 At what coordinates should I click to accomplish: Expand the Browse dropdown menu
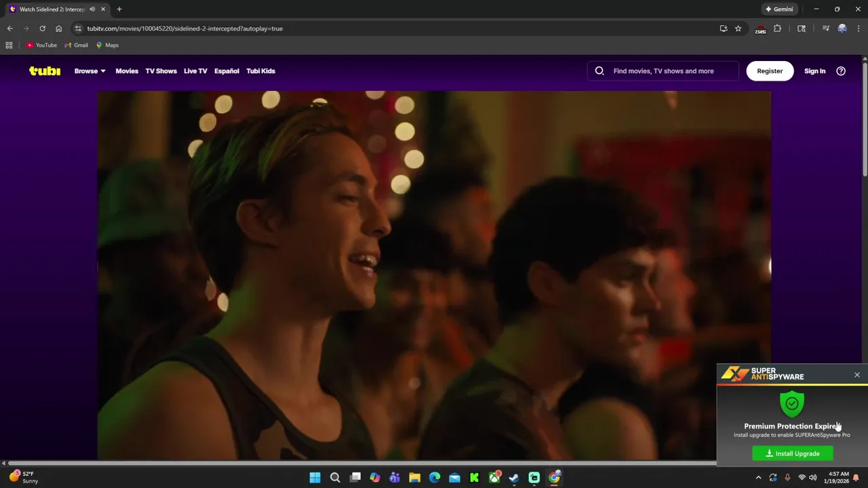(x=90, y=70)
